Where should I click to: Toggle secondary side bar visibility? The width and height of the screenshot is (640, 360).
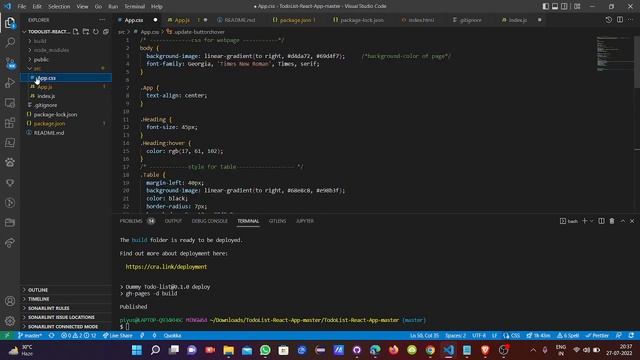[x=564, y=6]
